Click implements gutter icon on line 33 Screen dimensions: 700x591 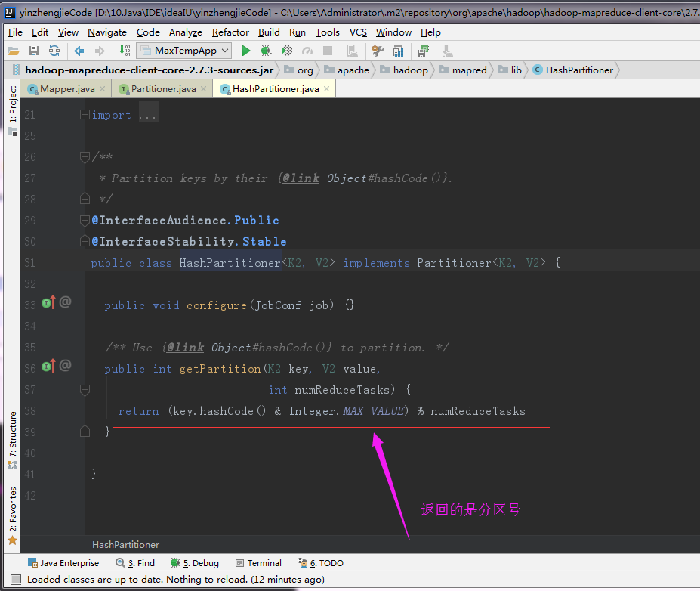48,302
